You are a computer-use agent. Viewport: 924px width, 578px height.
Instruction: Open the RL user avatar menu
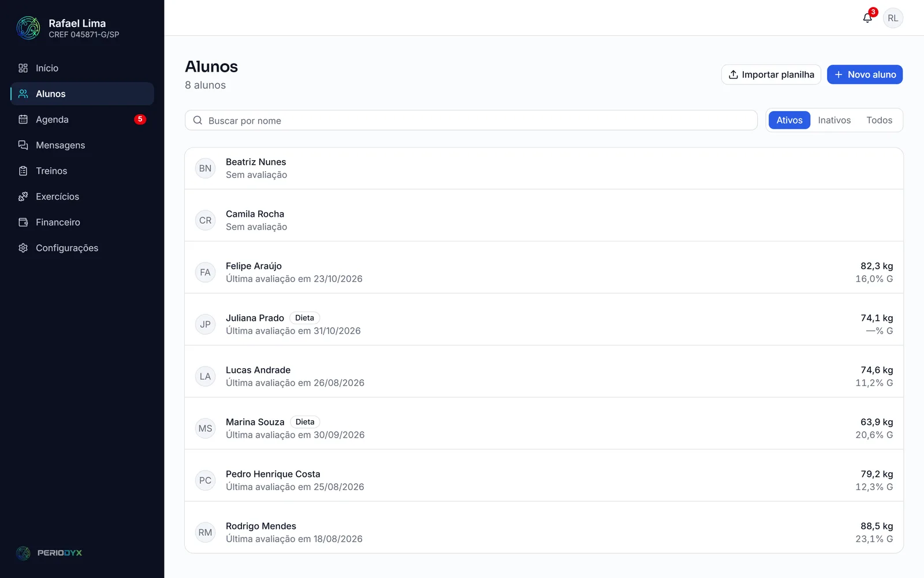pyautogui.click(x=893, y=18)
